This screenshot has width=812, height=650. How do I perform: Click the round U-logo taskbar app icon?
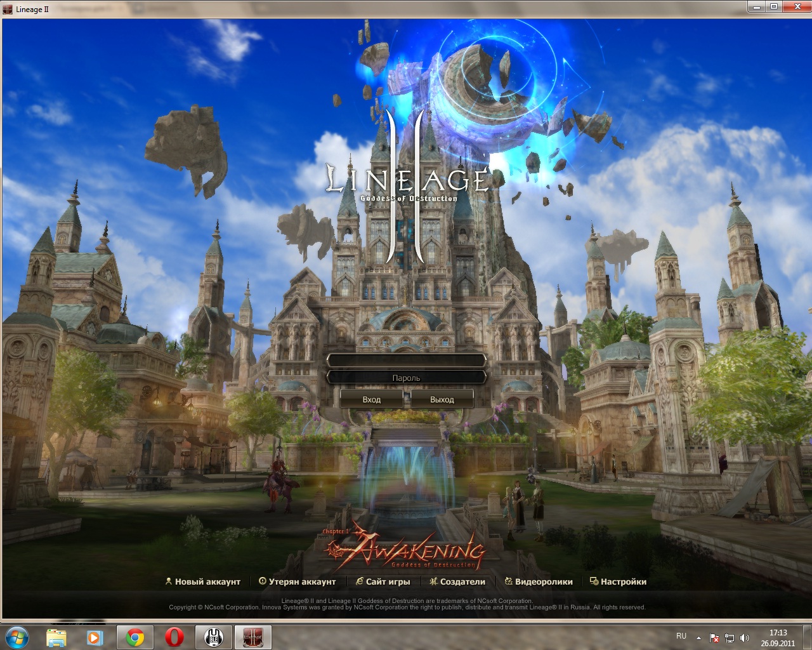coord(214,637)
